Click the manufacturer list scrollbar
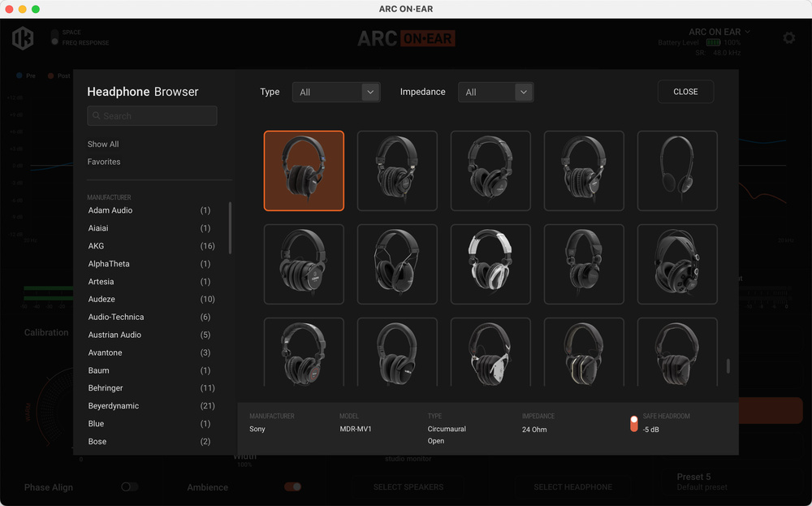Viewport: 812px width, 506px height. (x=230, y=228)
